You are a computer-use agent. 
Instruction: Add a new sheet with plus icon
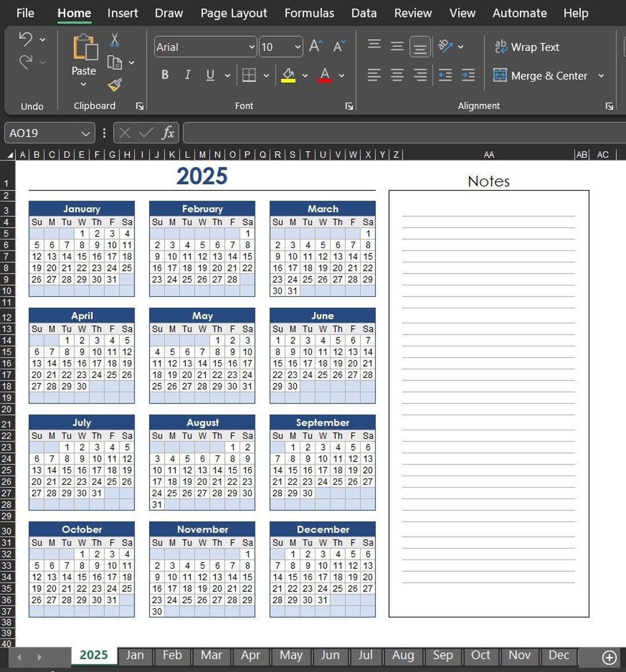(x=609, y=657)
